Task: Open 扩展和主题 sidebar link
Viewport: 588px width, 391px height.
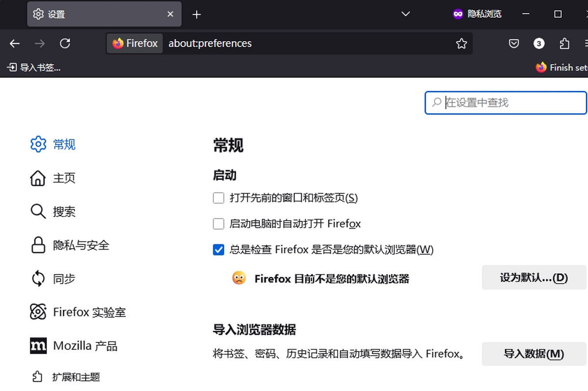Action: pos(66,377)
